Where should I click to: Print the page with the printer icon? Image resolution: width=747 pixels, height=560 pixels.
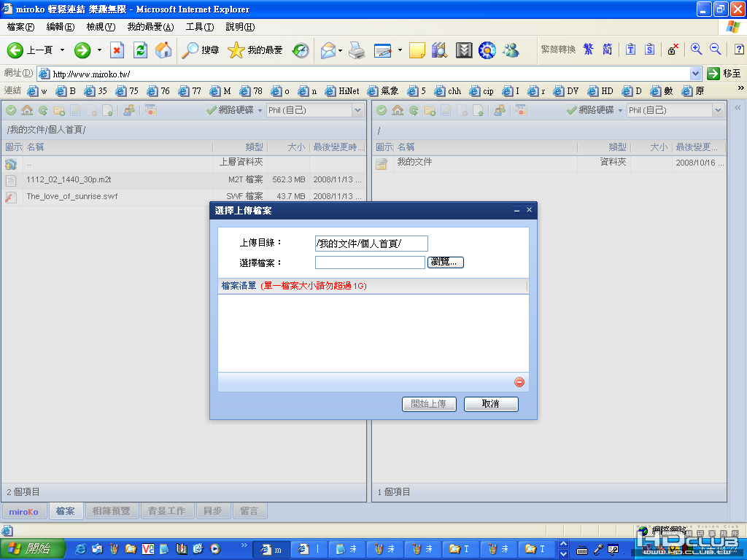tap(357, 50)
